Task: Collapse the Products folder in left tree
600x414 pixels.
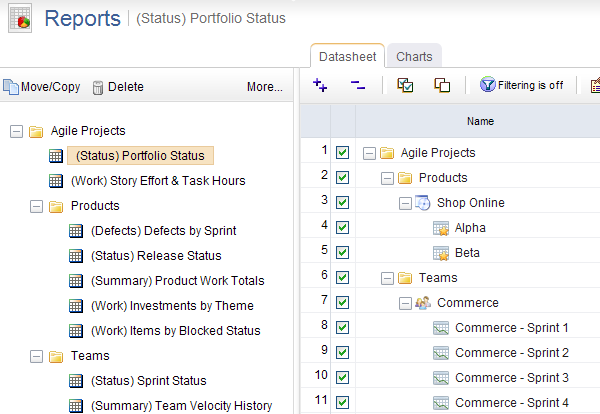Action: click(37, 206)
